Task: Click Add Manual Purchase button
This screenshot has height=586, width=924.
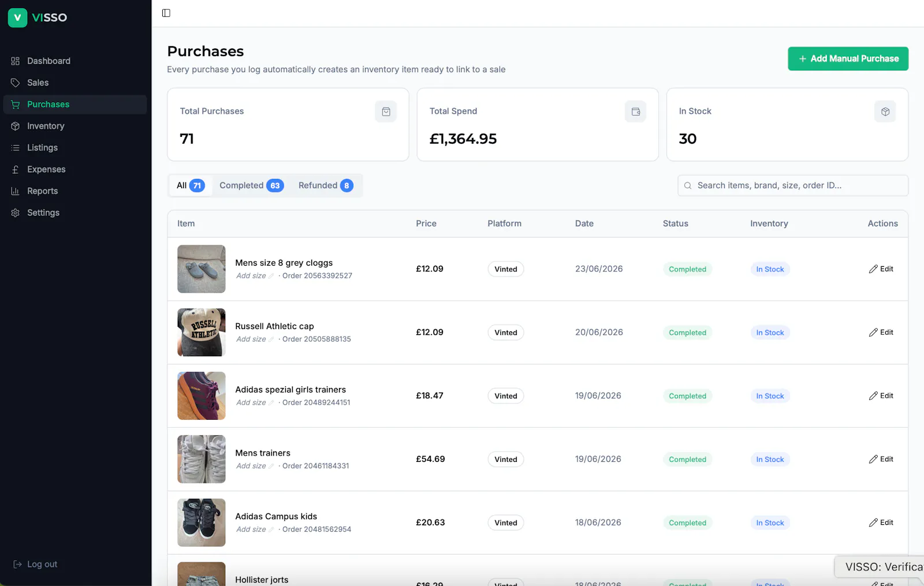Action: tap(848, 59)
